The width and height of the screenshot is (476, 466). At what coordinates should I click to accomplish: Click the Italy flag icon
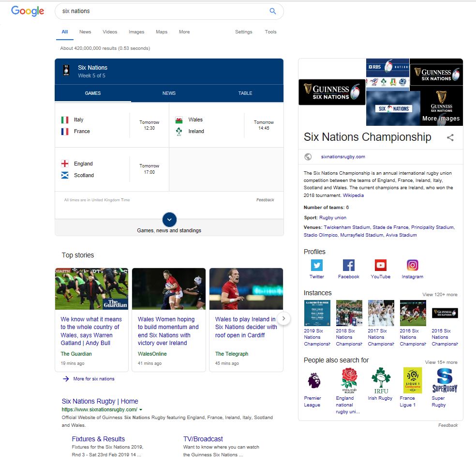(x=65, y=120)
